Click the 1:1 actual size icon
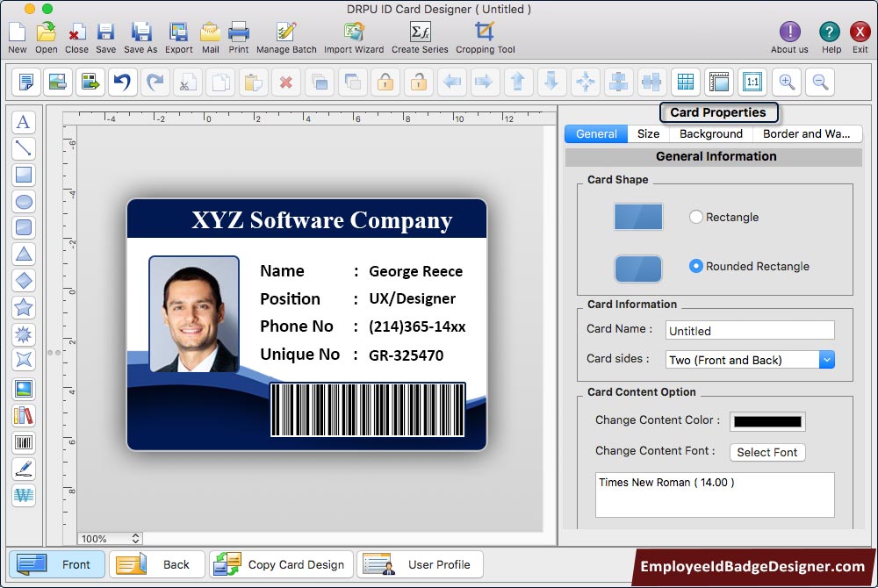The image size is (878, 588). pos(752,82)
